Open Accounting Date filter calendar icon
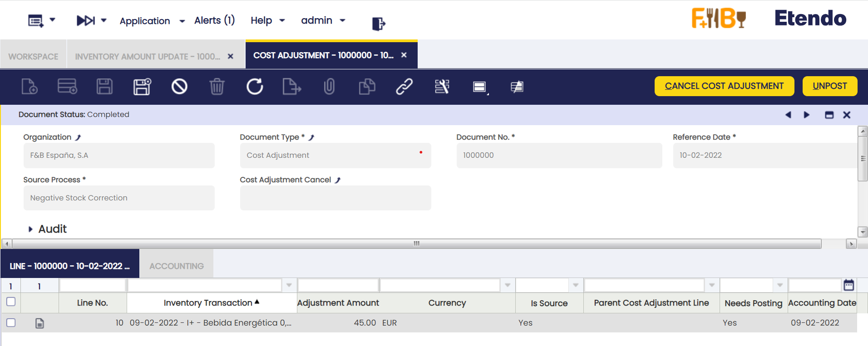This screenshot has height=346, width=868. pos(848,285)
